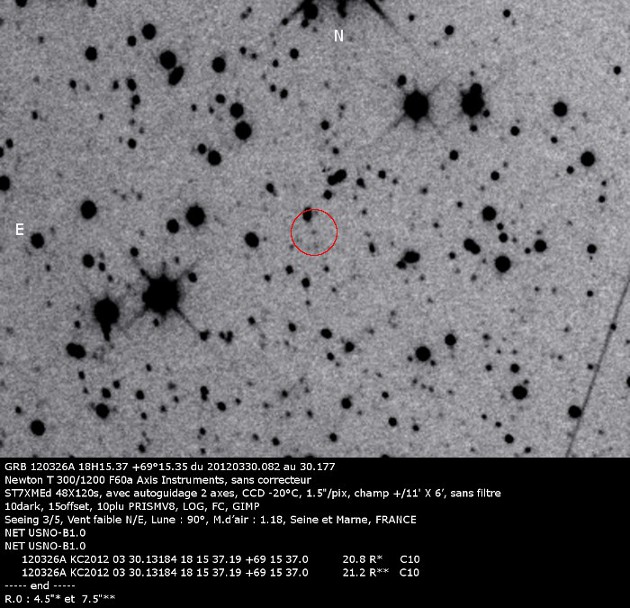Click the white "E" east label

point(19,229)
